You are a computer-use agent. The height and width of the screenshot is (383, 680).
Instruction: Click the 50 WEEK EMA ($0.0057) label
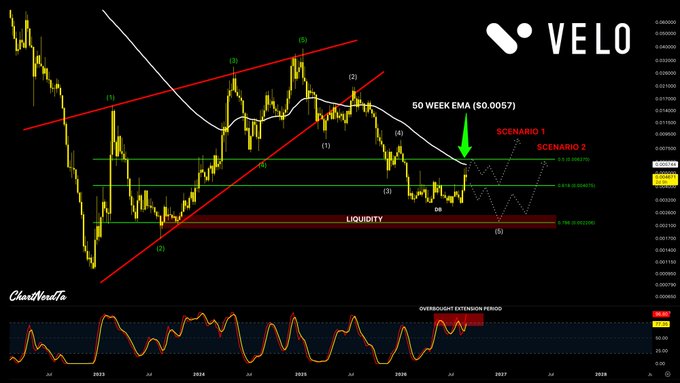464,105
